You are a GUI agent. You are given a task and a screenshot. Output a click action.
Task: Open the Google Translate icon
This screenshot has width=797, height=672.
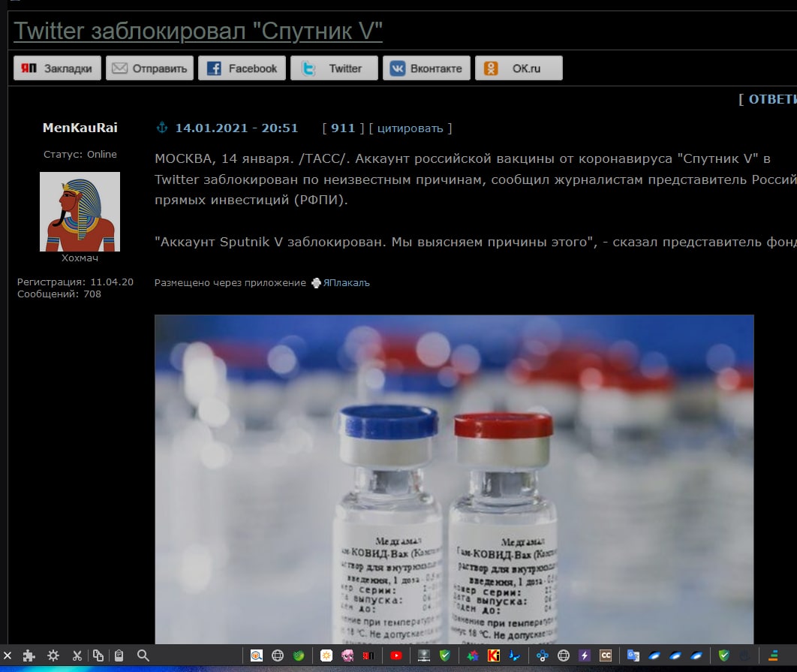[633, 655]
